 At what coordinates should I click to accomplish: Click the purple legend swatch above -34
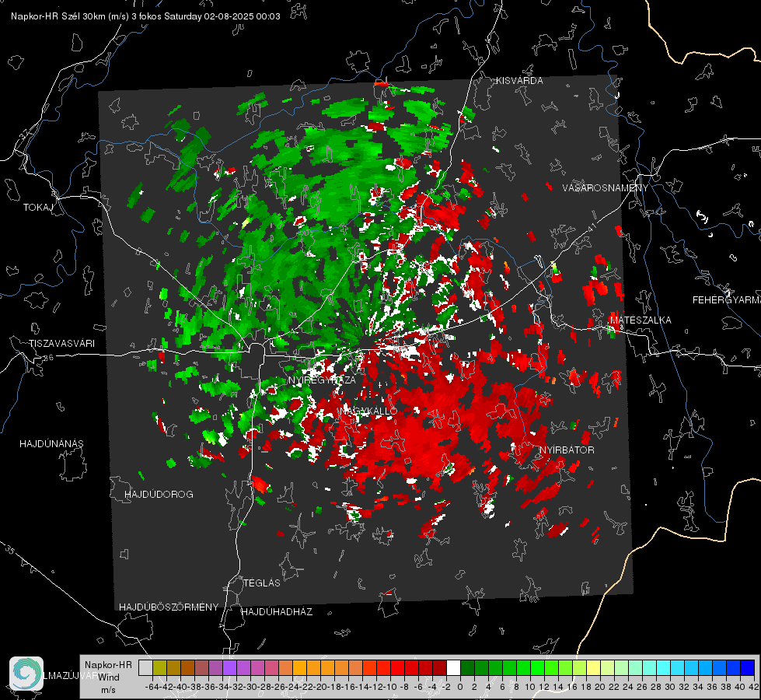pyautogui.click(x=229, y=668)
